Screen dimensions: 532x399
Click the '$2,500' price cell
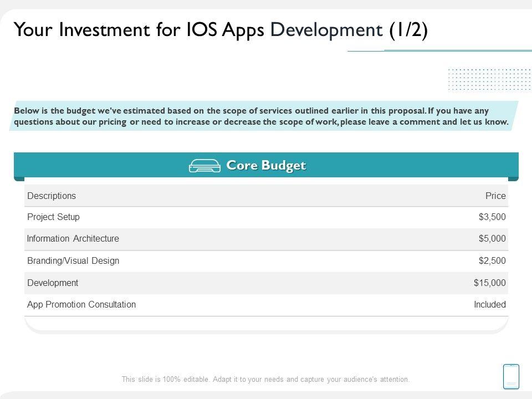(492, 260)
